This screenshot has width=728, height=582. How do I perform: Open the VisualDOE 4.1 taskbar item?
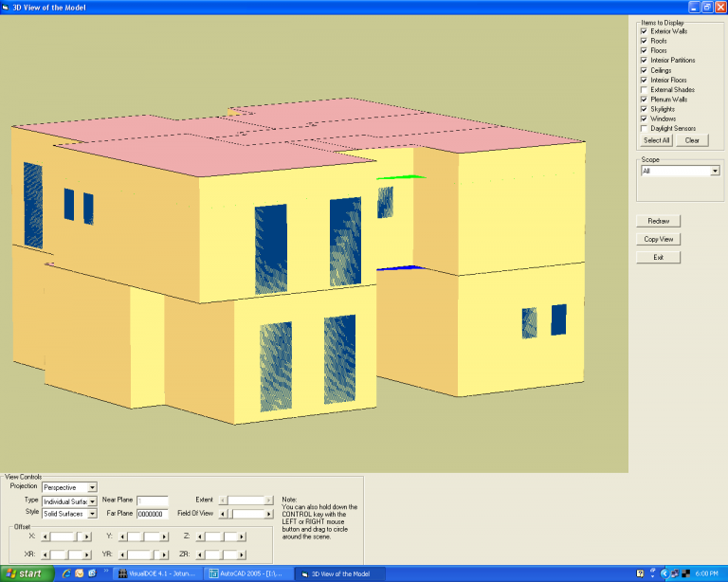156,573
